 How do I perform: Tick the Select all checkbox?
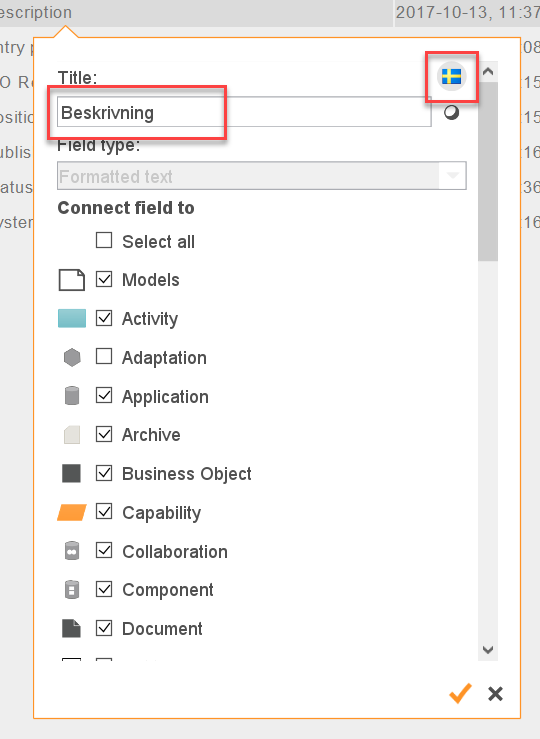[104, 240]
